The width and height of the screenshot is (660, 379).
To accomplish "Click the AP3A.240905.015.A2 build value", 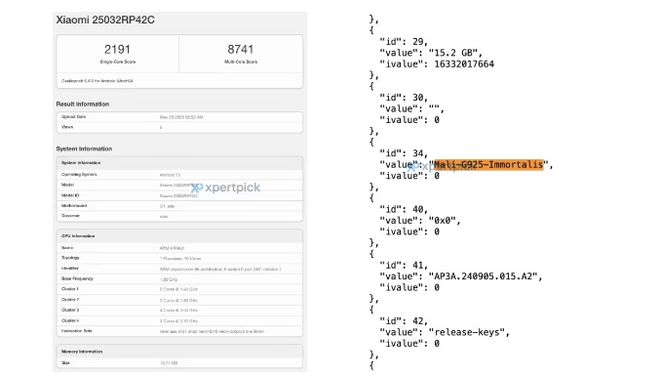I will 483,276.
